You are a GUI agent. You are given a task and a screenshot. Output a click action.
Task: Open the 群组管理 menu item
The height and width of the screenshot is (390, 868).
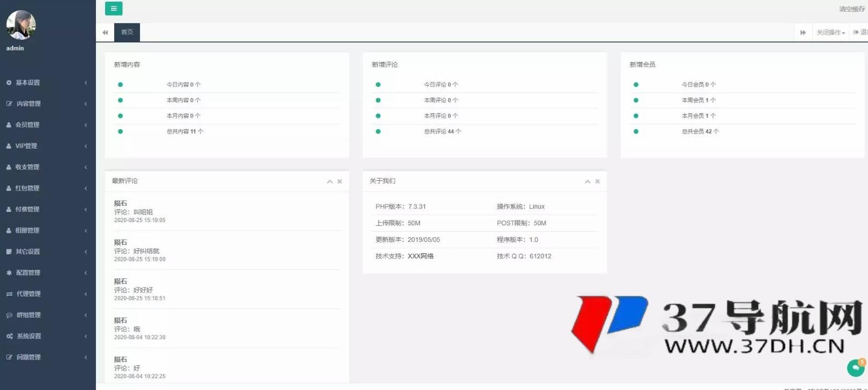tap(48, 315)
